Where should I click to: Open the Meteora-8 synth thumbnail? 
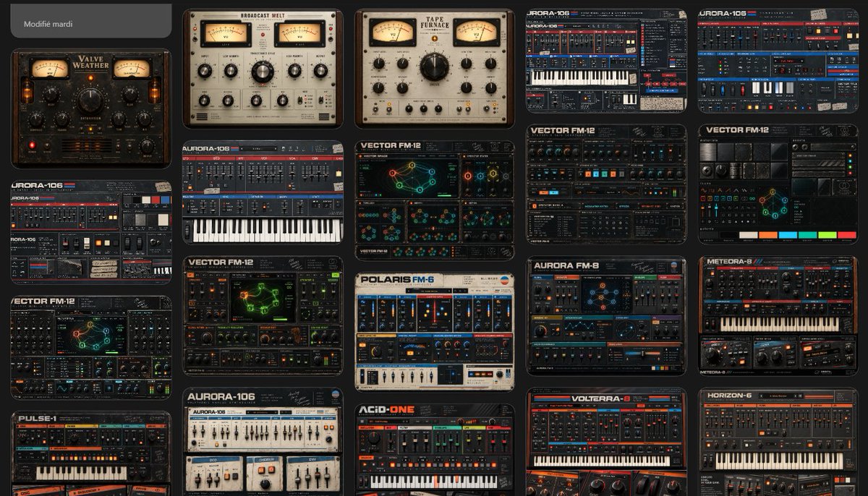point(778,316)
